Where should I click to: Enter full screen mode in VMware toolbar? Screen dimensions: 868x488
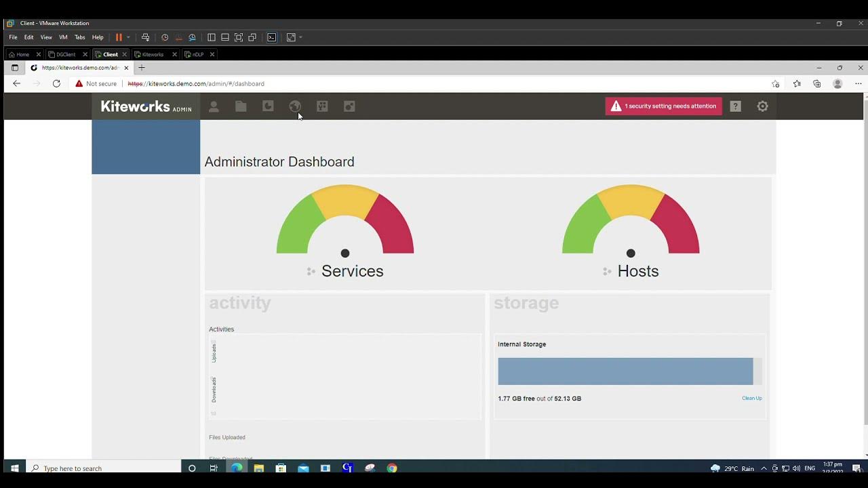(239, 37)
